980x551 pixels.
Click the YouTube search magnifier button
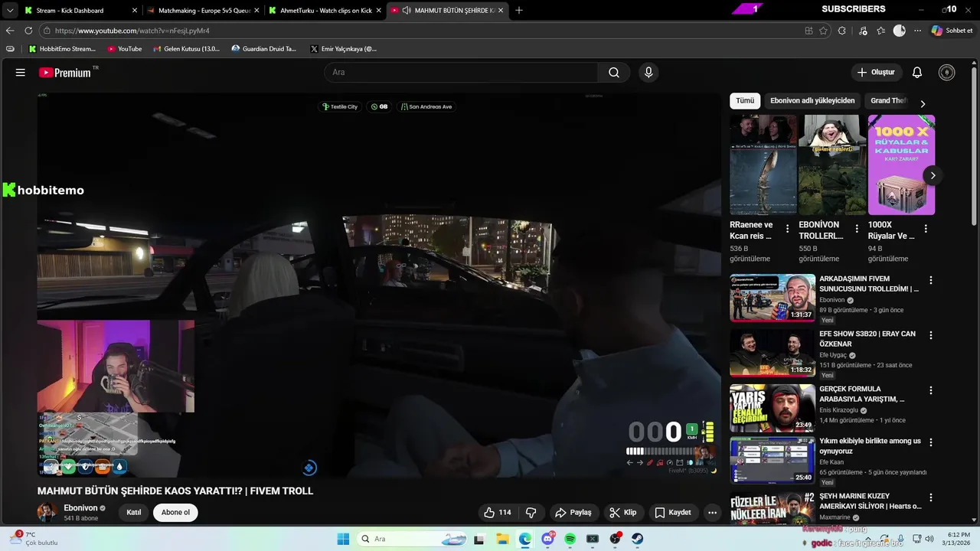(x=614, y=73)
